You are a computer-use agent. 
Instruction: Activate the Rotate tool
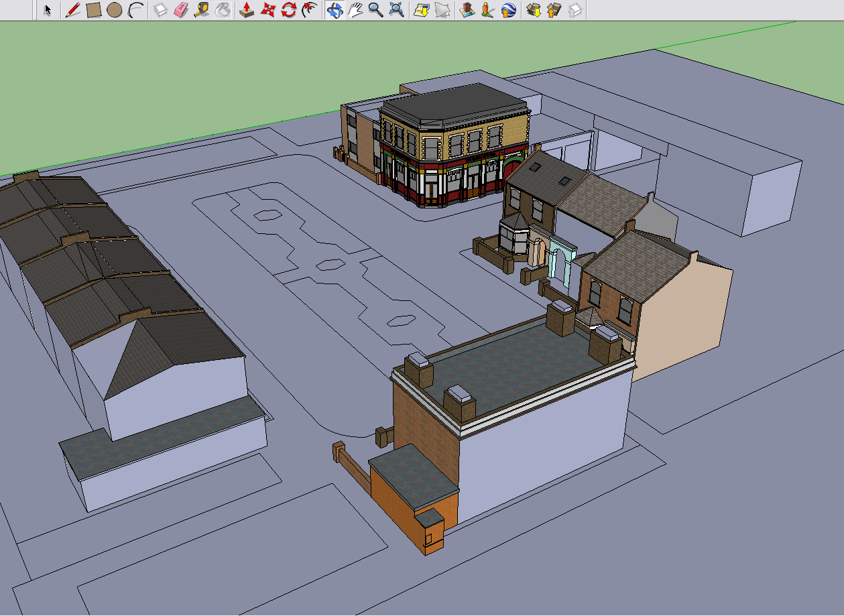pyautogui.click(x=289, y=10)
